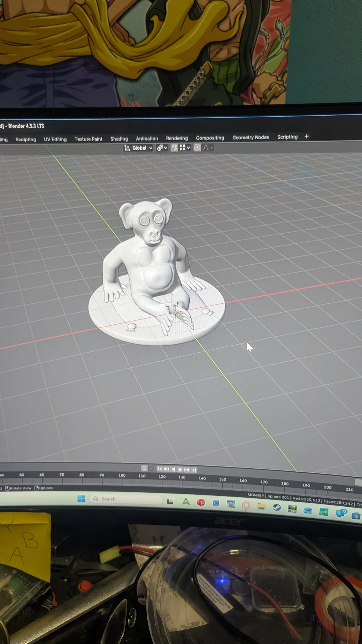
Task: Toggle Proportional Editing circle icon
Action: pyautogui.click(x=197, y=148)
